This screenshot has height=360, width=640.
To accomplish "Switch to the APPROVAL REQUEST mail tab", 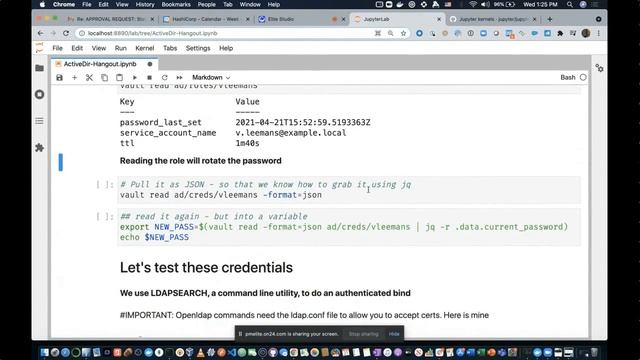I will (x=111, y=19).
